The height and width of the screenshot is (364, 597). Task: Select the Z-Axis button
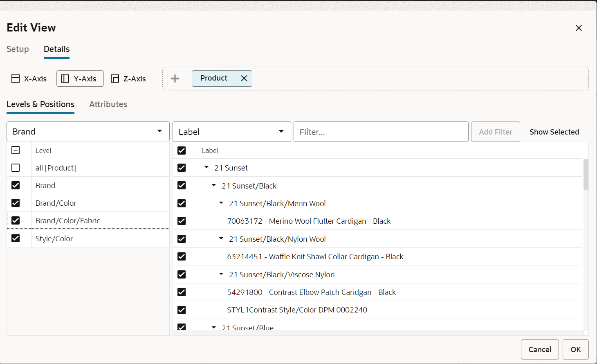pos(128,79)
